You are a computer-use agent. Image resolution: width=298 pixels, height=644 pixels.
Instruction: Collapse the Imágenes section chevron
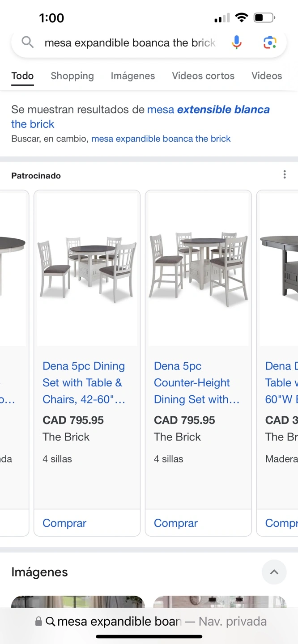click(274, 572)
